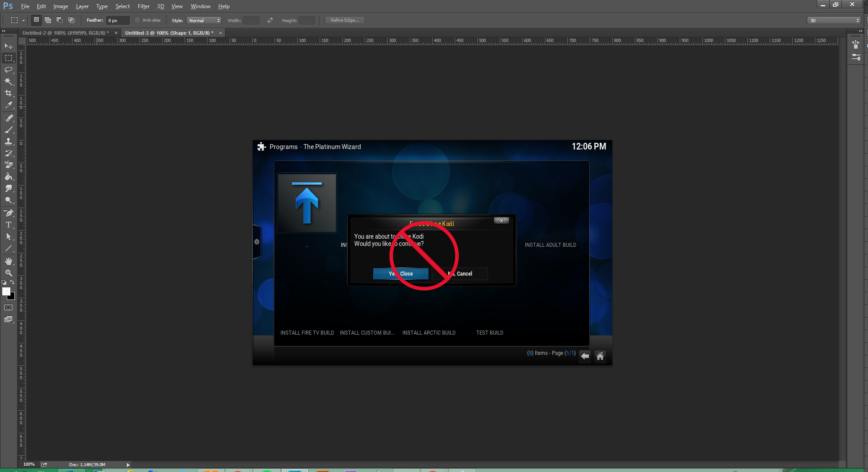This screenshot has width=868, height=472.
Task: Select the Crop tool
Action: click(x=9, y=93)
